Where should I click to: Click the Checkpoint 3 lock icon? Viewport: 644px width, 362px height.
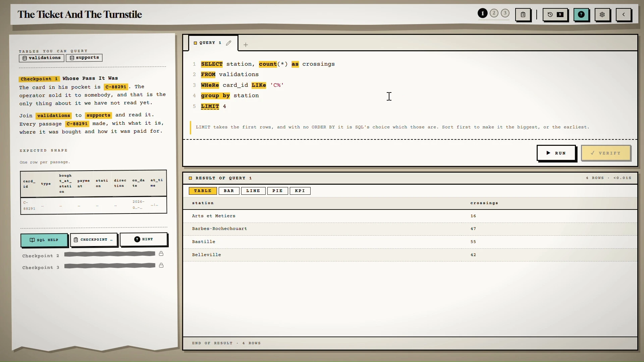161,265
